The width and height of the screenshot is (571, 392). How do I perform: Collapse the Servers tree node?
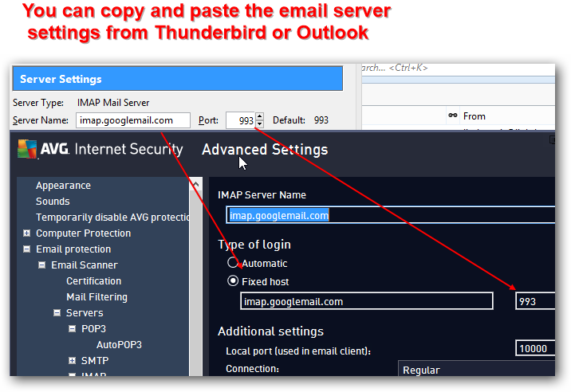[x=57, y=312]
